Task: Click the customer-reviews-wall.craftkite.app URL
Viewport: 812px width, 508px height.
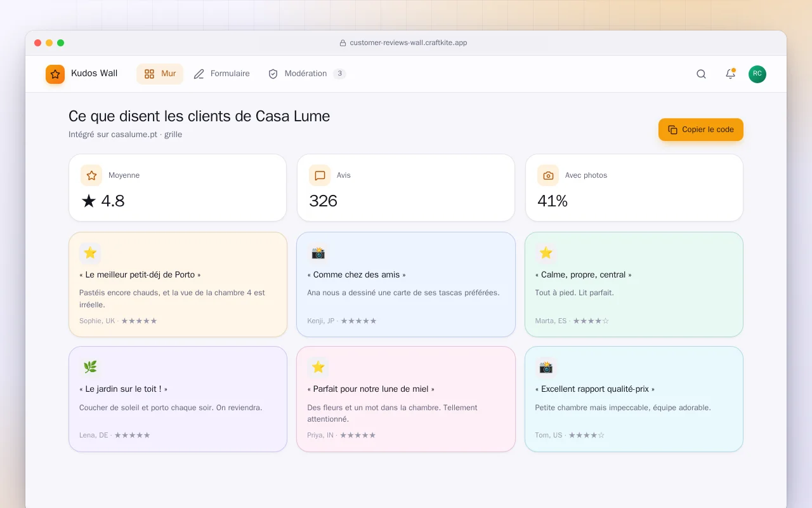Action: tap(409, 43)
